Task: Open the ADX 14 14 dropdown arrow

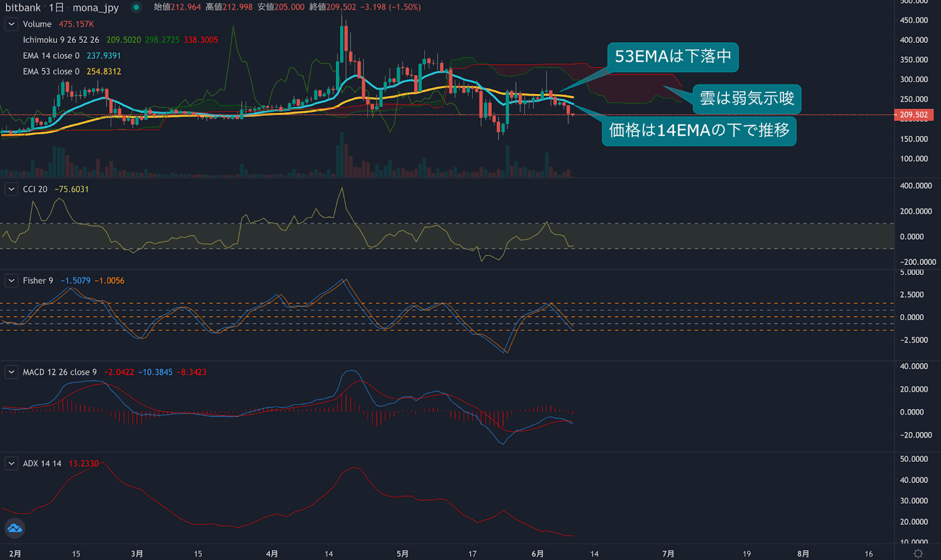Action: (x=11, y=463)
